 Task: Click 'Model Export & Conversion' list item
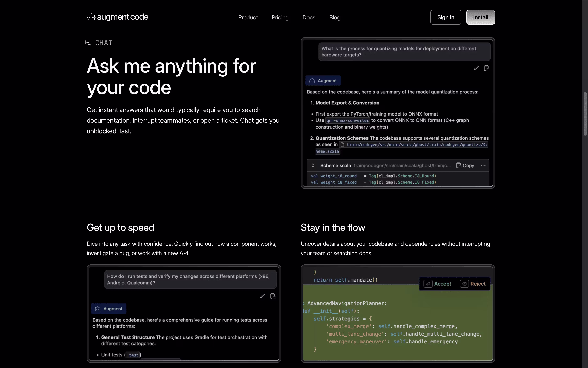[x=347, y=103]
